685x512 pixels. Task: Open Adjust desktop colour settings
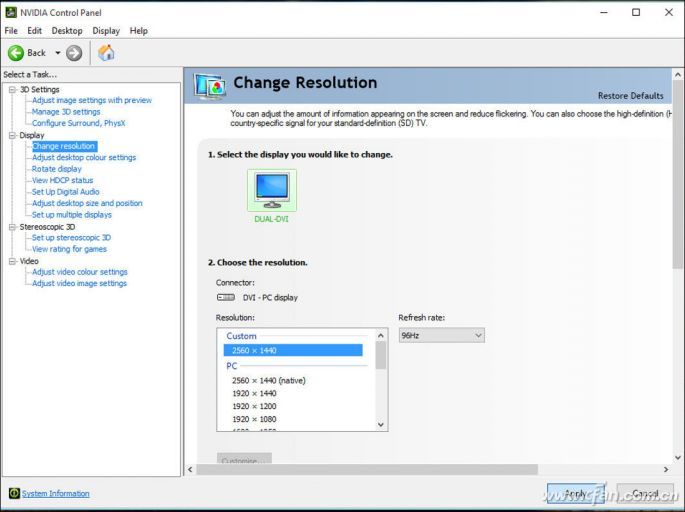84,157
